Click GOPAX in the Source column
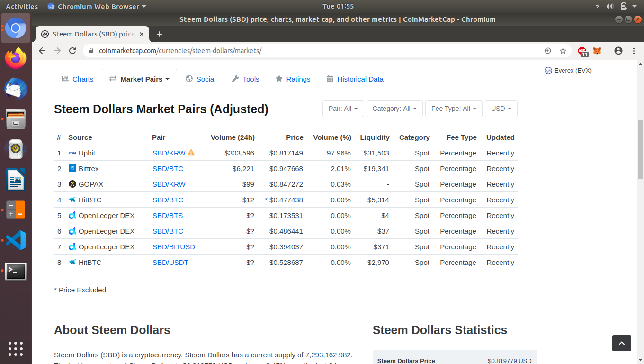 91,184
